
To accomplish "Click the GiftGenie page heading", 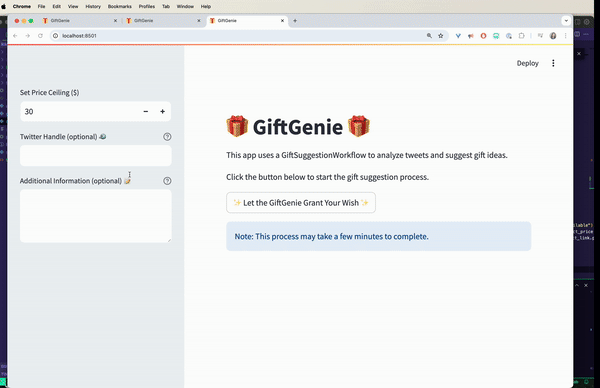I will click(x=298, y=127).
